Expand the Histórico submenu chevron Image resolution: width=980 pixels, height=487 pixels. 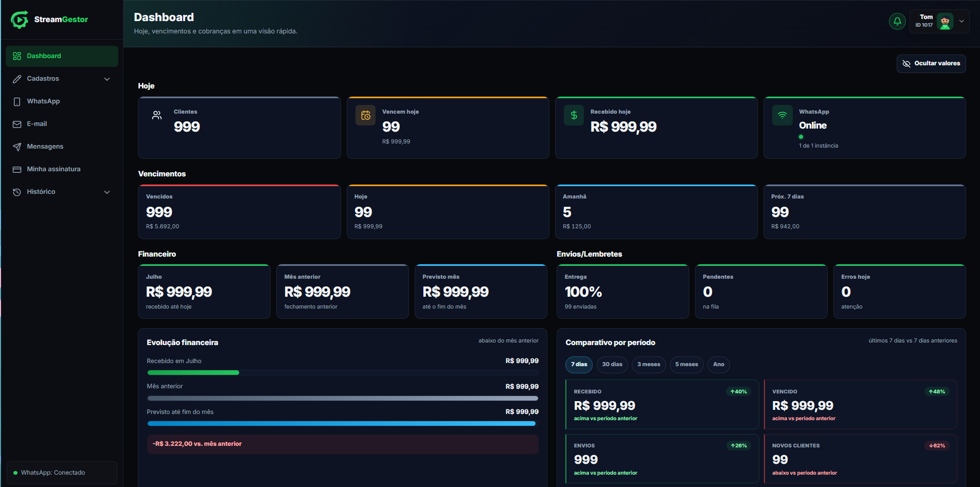click(107, 192)
